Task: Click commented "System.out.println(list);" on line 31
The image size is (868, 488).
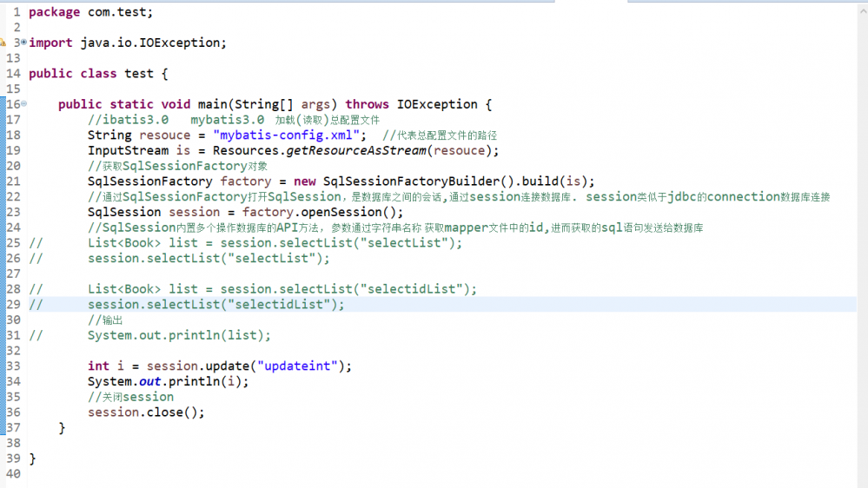Action: click(x=179, y=336)
